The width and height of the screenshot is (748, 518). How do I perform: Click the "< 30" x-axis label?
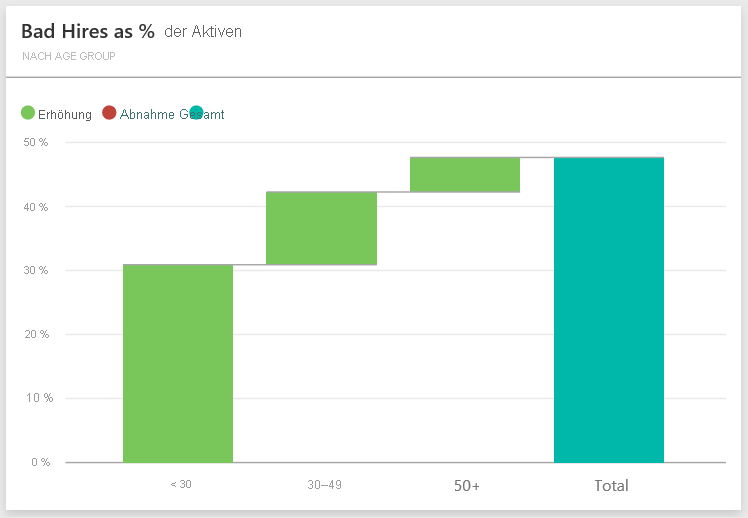pyautogui.click(x=181, y=485)
